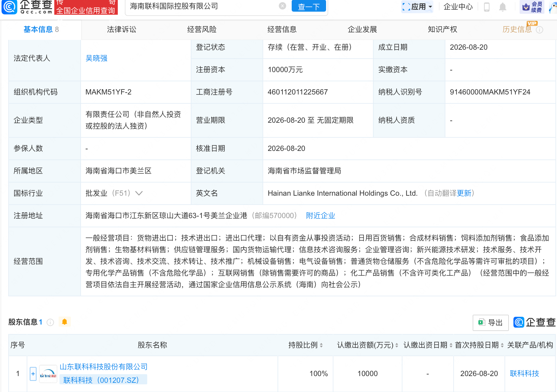Switch to the 基本信息 tab
Screen dimensions: 557x392
pos(41,29)
